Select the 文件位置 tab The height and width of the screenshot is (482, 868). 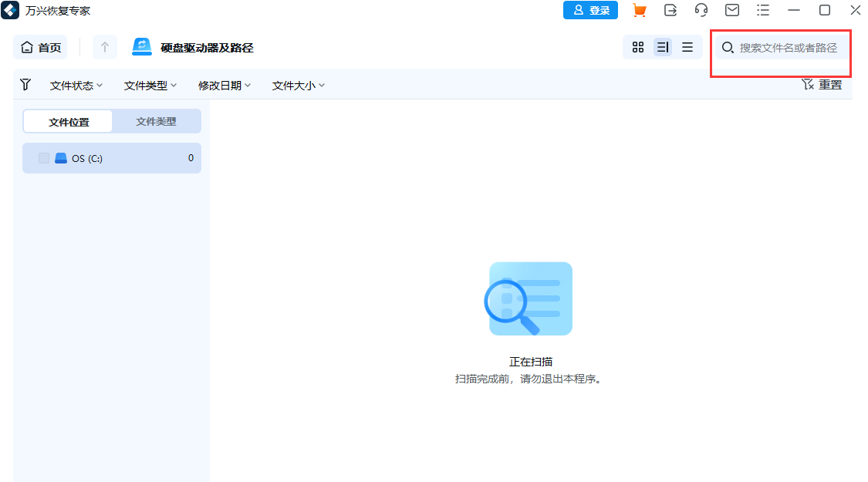tap(68, 121)
